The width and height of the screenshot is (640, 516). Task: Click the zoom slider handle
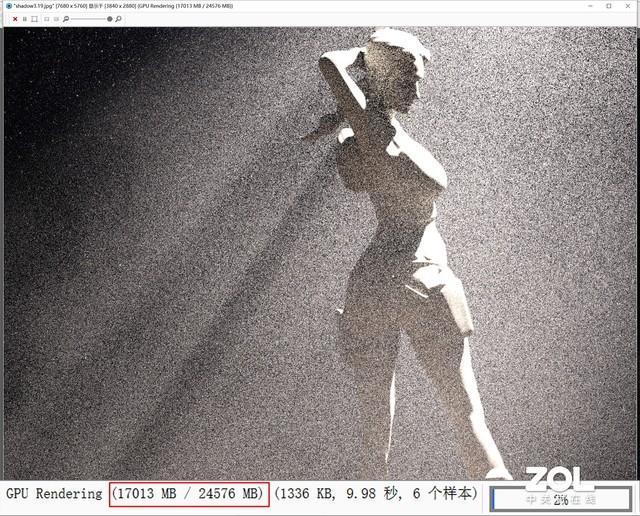[109, 19]
